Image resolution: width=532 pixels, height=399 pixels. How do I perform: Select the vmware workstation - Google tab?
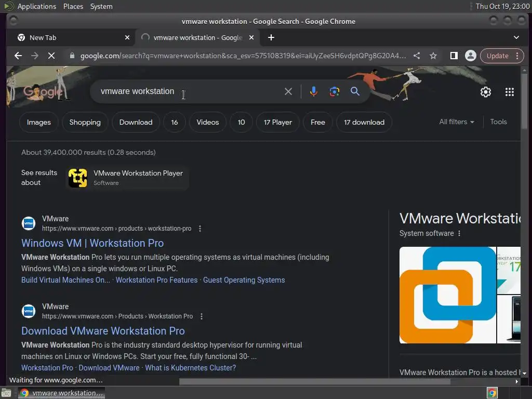[x=198, y=37]
